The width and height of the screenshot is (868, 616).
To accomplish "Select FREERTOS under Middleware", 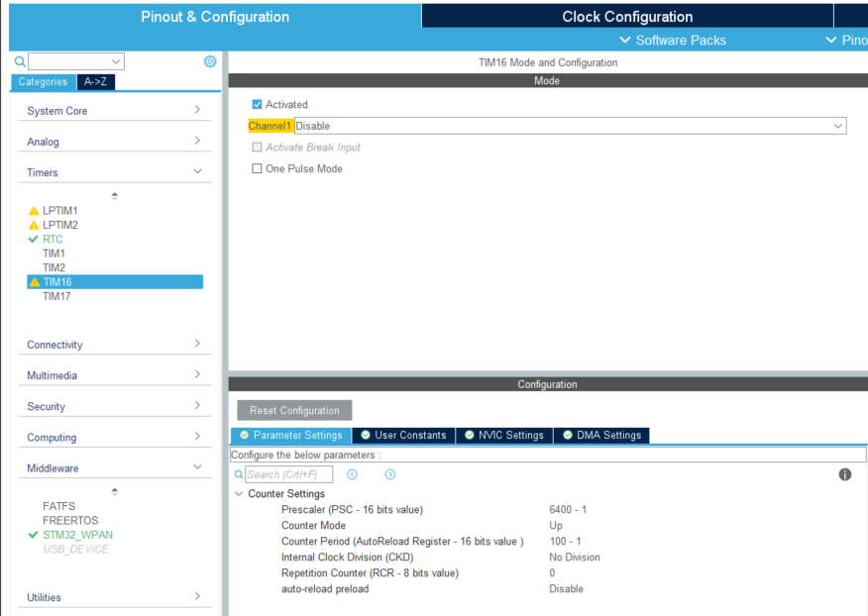I will click(70, 521).
